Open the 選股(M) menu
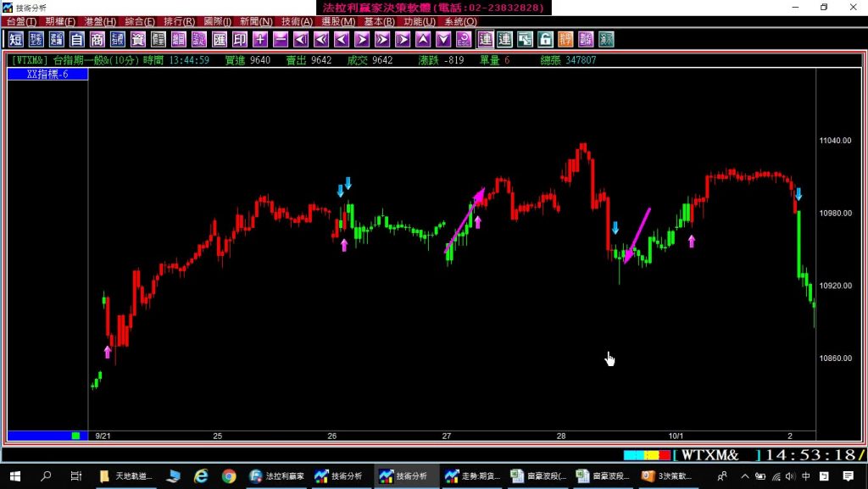This screenshot has width=868, height=489. (338, 21)
